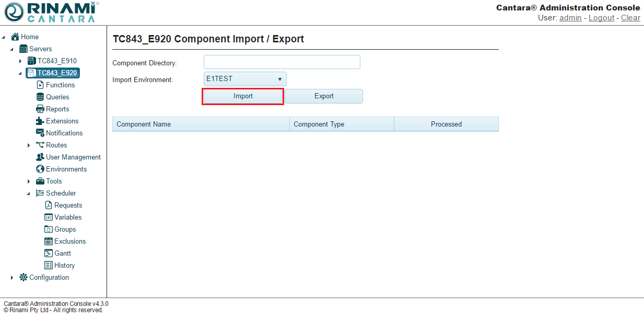This screenshot has width=644, height=319.
Task: Click the Component Directory text field
Action: pyautogui.click(x=282, y=62)
